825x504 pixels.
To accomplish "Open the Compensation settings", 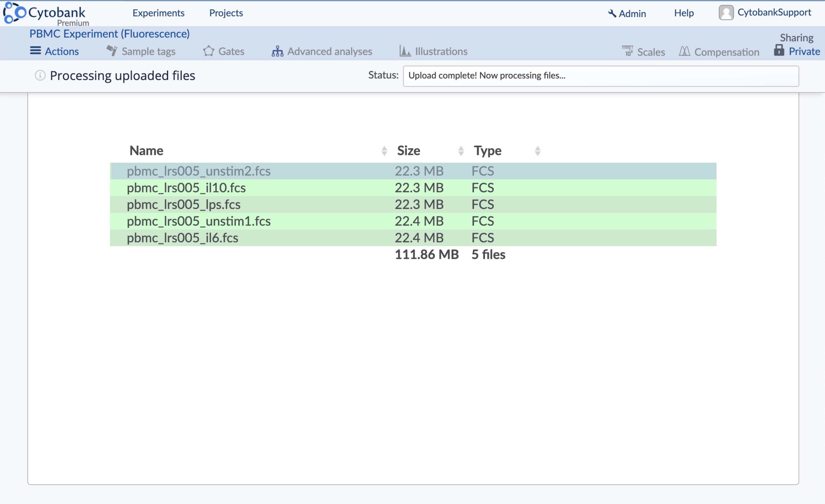I will (727, 52).
